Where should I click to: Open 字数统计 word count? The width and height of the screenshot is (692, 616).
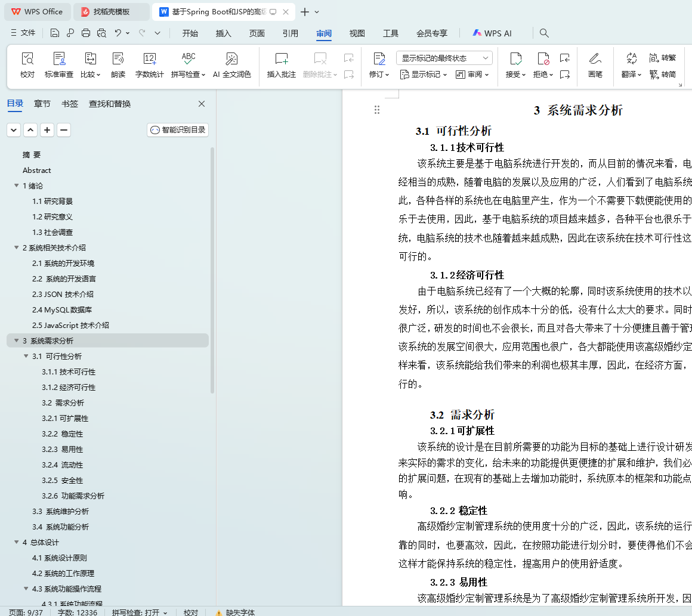pyautogui.click(x=149, y=65)
